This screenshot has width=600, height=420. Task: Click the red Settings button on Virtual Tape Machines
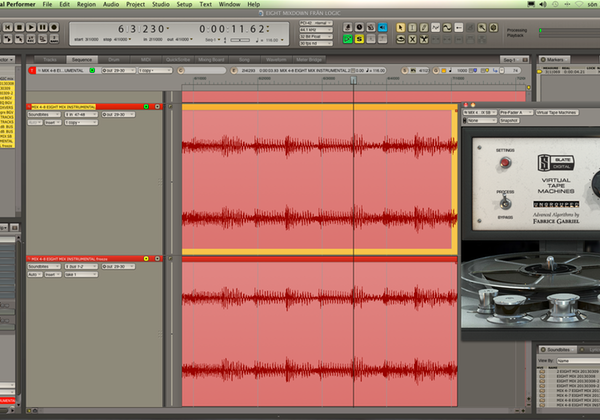(505, 163)
